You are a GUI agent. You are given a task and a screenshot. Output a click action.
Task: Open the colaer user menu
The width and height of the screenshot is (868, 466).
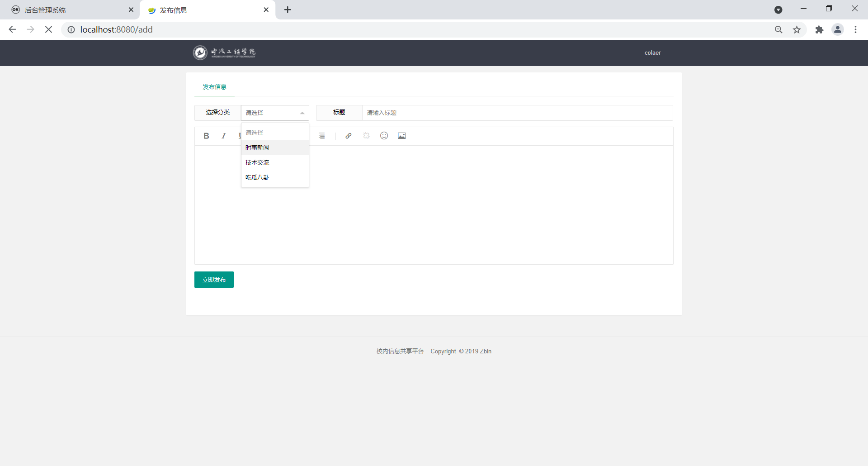652,53
